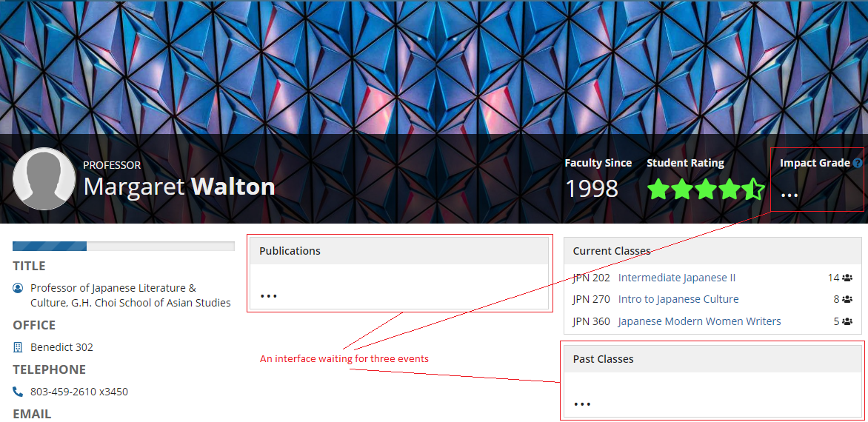
Task: Open the Intro to Japanese Culture link
Action: (x=678, y=299)
